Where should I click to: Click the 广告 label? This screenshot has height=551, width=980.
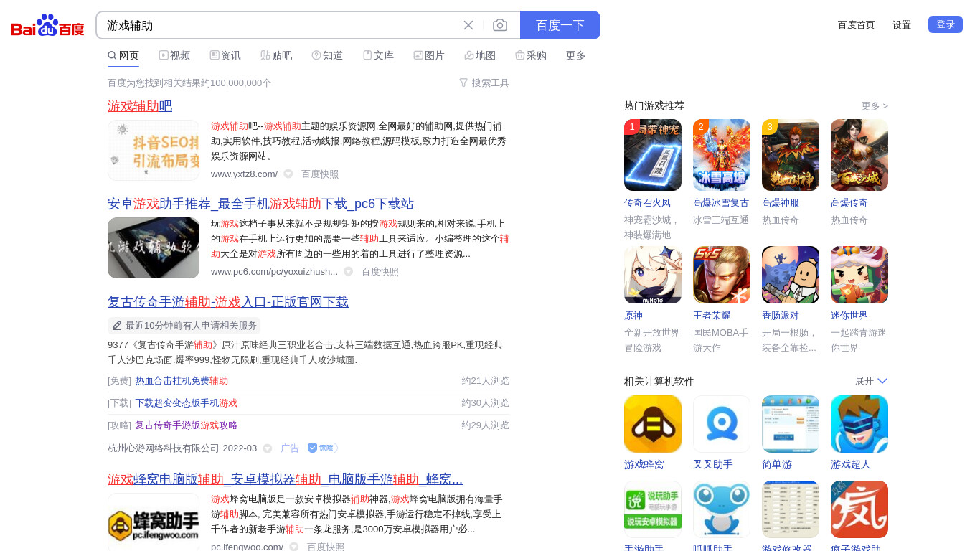click(x=290, y=448)
